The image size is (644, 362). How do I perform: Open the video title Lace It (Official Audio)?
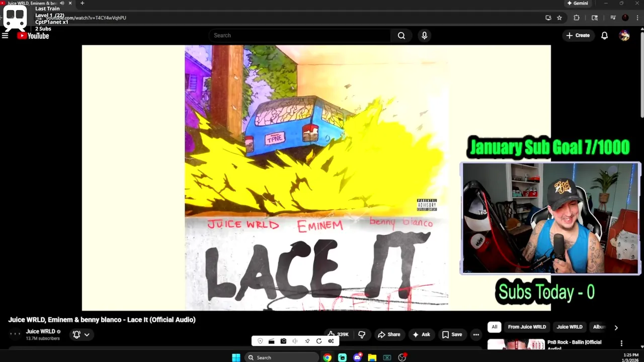pos(102,320)
